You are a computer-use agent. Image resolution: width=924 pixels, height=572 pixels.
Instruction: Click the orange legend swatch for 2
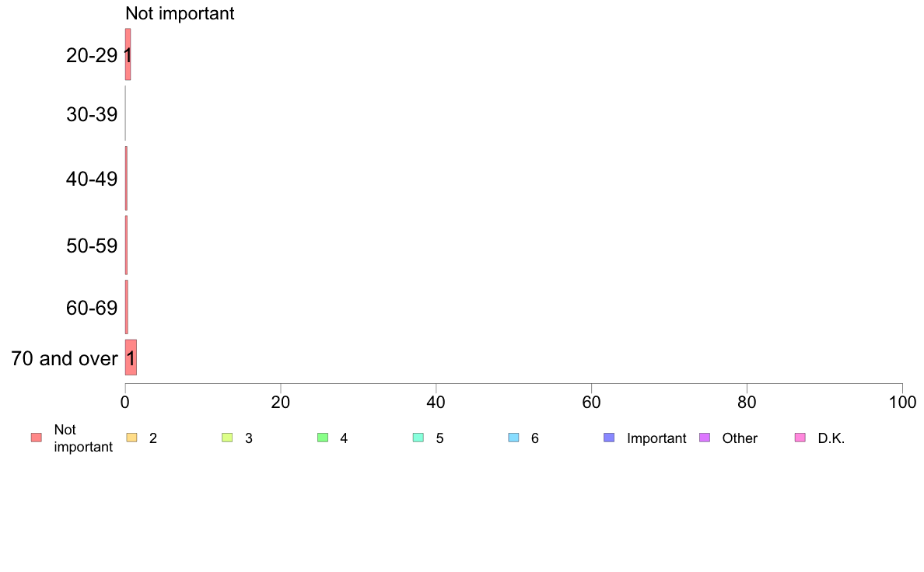pos(131,438)
